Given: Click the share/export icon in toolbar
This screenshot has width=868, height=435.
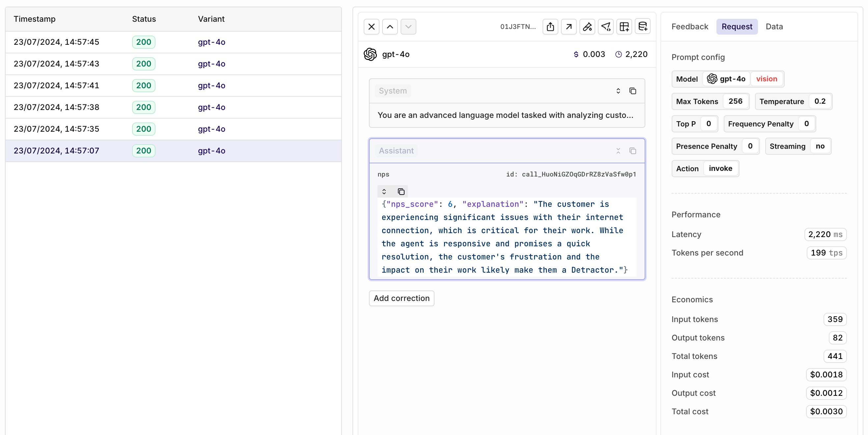Looking at the screenshot, I should coord(550,27).
